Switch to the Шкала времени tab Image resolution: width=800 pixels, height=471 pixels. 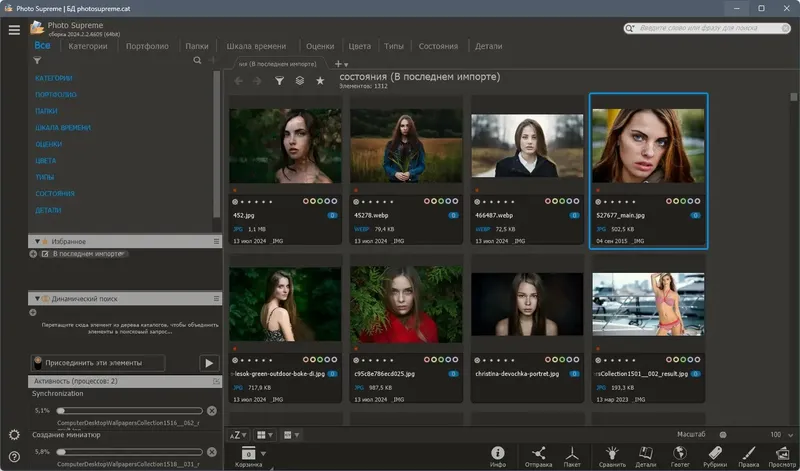click(x=256, y=46)
